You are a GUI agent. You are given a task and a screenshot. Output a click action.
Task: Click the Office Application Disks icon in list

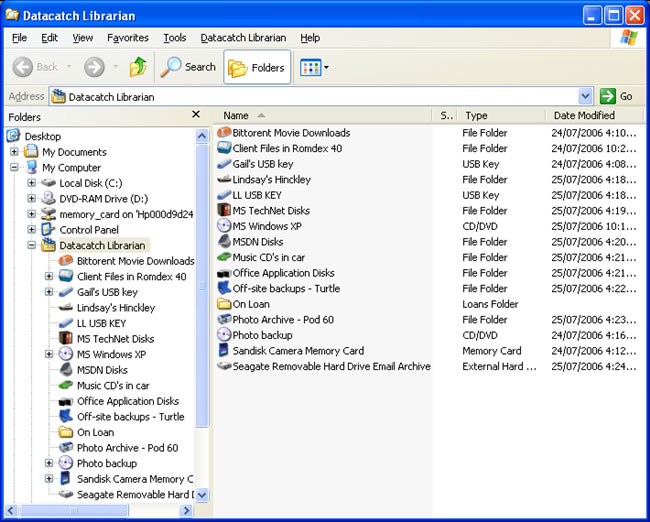tap(224, 273)
